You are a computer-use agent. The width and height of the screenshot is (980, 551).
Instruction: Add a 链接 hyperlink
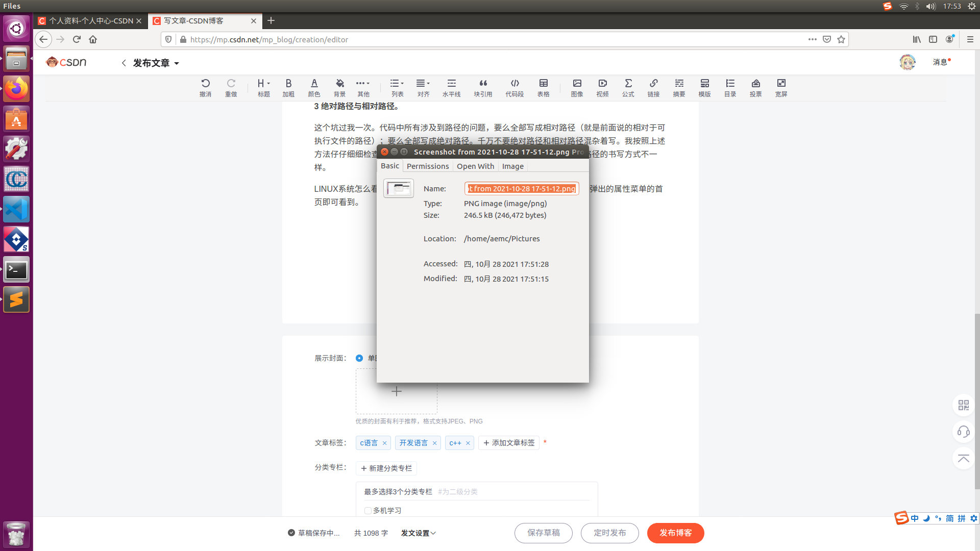(x=654, y=87)
